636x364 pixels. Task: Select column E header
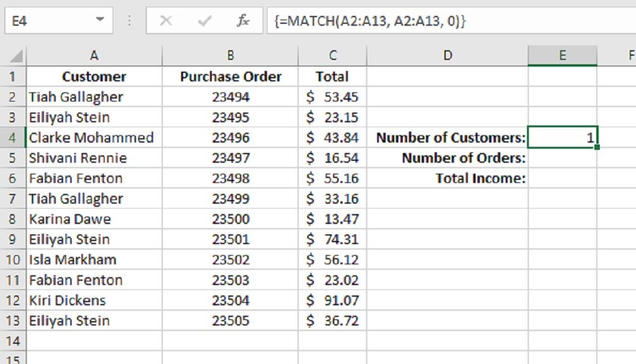pyautogui.click(x=563, y=56)
